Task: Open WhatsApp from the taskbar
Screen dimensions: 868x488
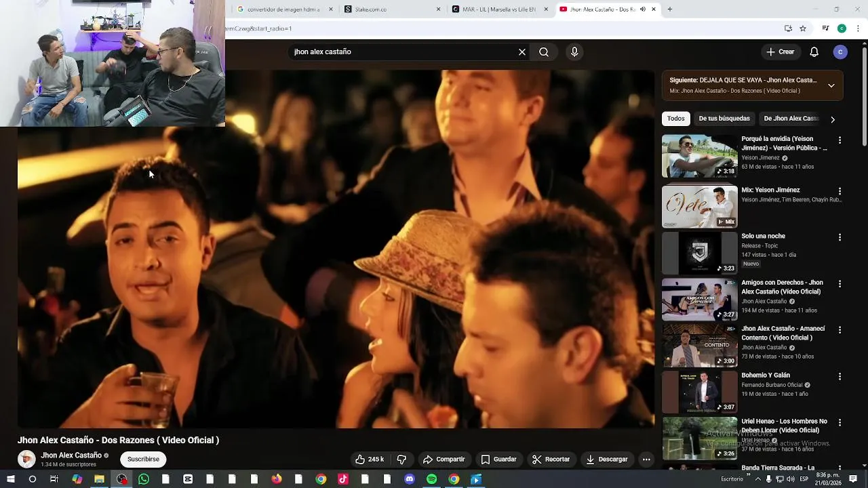Action: (144, 479)
